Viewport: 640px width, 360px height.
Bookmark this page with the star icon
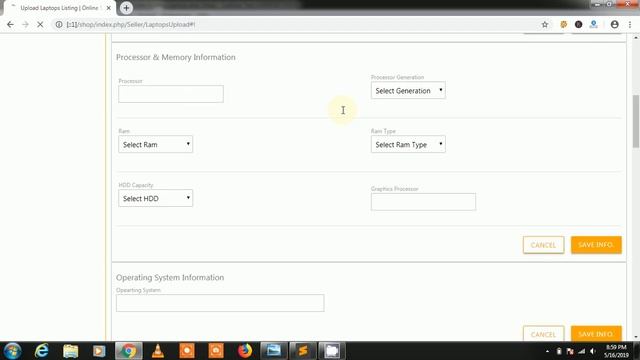[x=544, y=24]
